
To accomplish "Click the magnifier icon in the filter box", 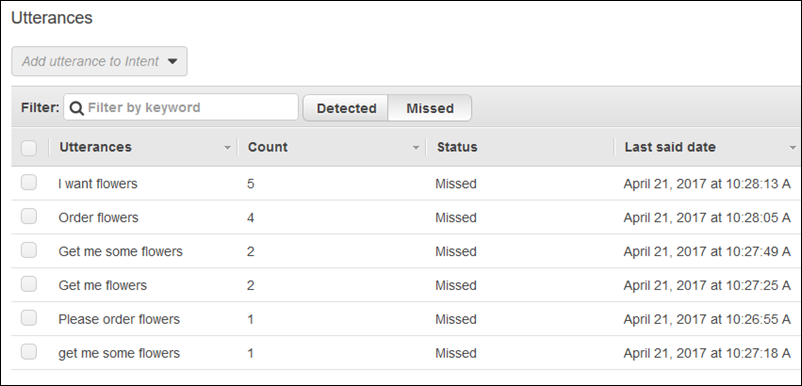I will tap(76, 108).
